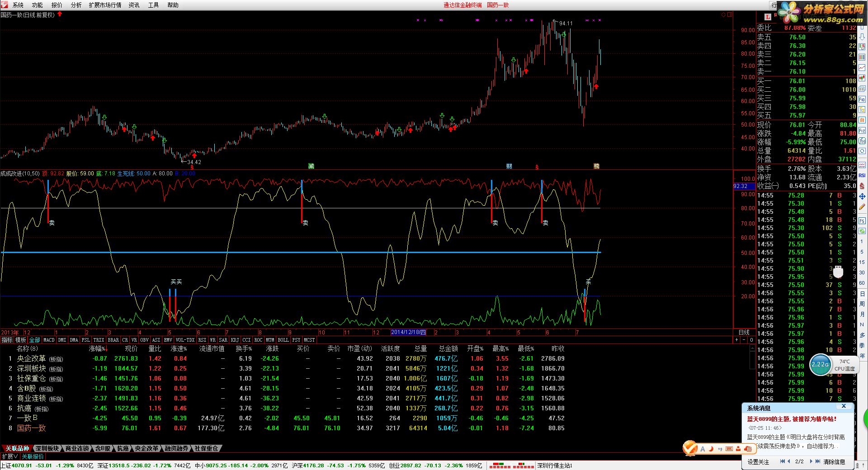Select the MACD indicator tab

(49, 340)
